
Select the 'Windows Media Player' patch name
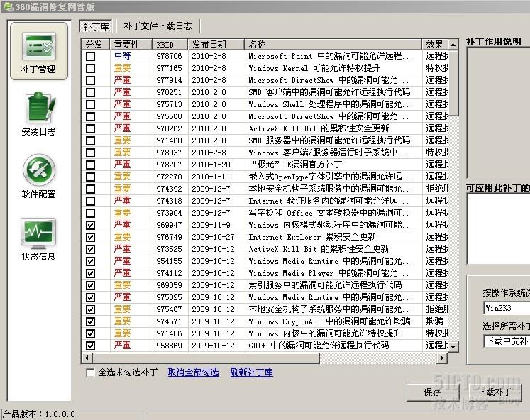pyautogui.click(x=329, y=273)
